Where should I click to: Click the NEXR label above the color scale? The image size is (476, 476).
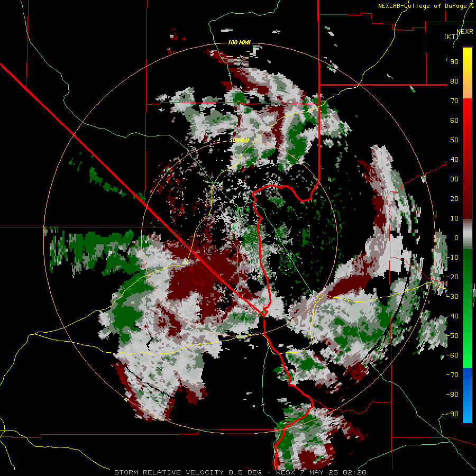point(465,32)
